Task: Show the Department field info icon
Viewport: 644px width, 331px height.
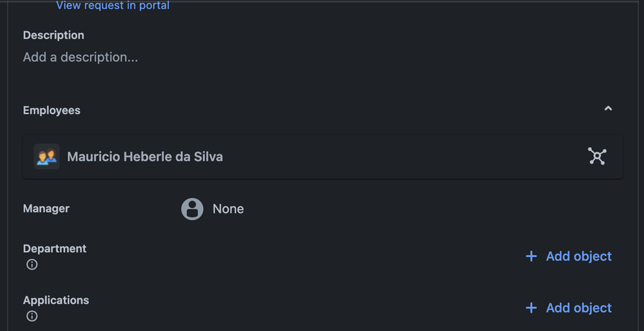Action: click(32, 265)
